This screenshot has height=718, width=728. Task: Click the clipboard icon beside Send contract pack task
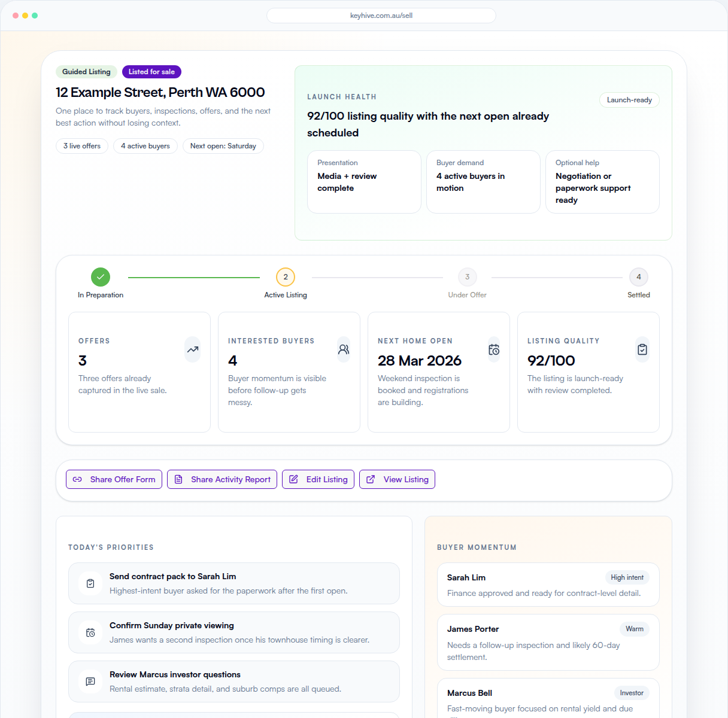tap(90, 583)
